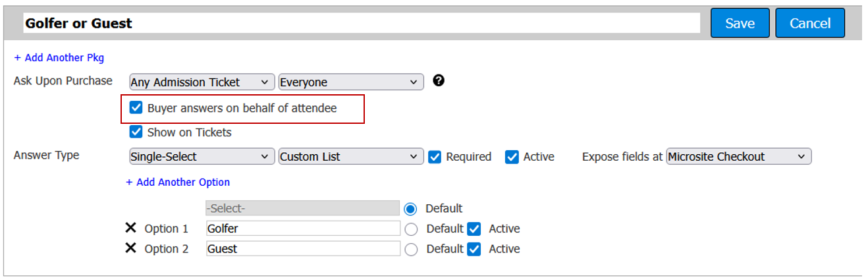Toggle Buyer answers on behalf of attendee
Viewport: 868px width, 280px height.
pyautogui.click(x=136, y=108)
